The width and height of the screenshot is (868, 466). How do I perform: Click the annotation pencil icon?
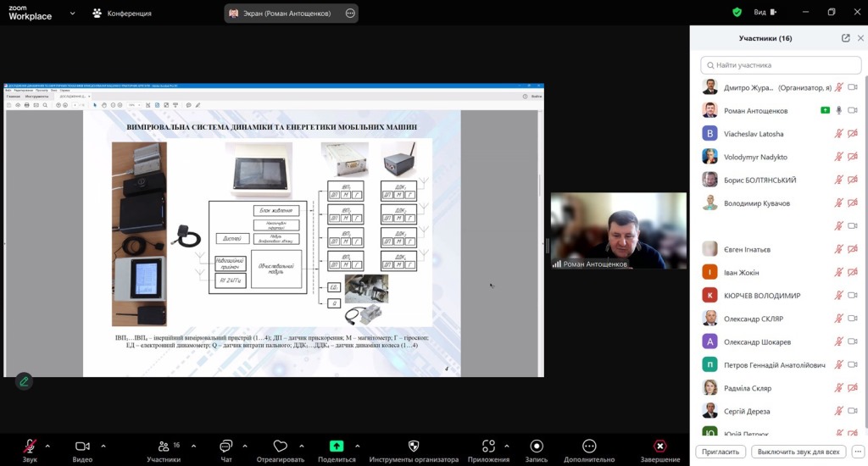(24, 381)
